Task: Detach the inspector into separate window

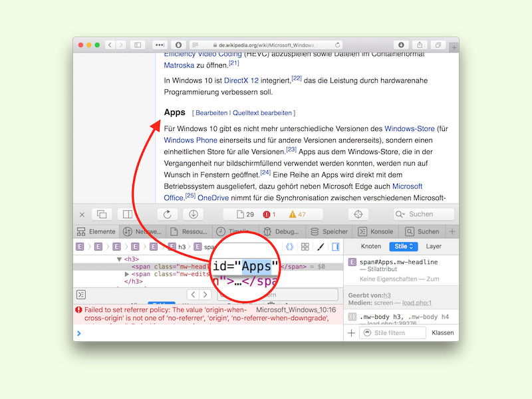Action: coord(102,214)
